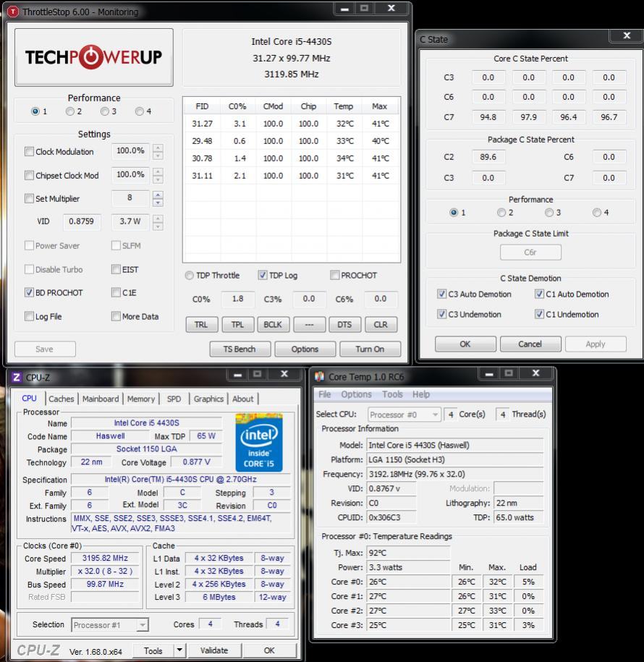Image resolution: width=644 pixels, height=662 pixels.
Task: Open the Select CPU dropdown in Core Temp
Action: pos(404,415)
